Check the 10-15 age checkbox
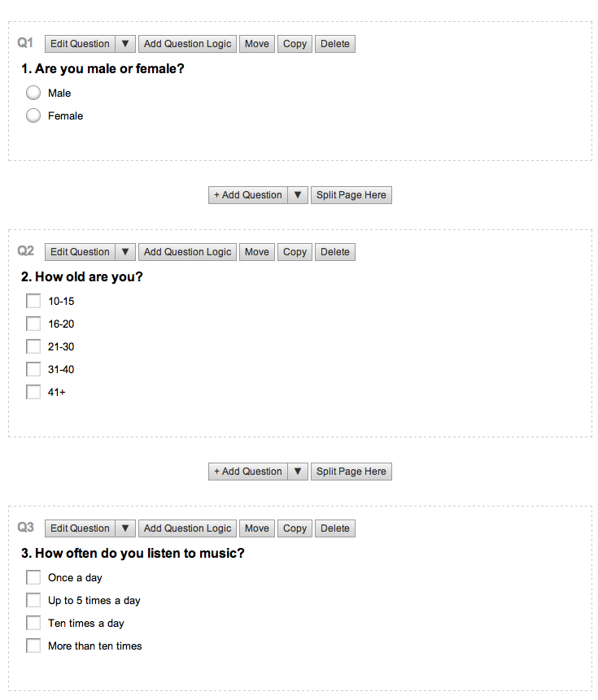The height and width of the screenshot is (700, 598). coord(33,301)
